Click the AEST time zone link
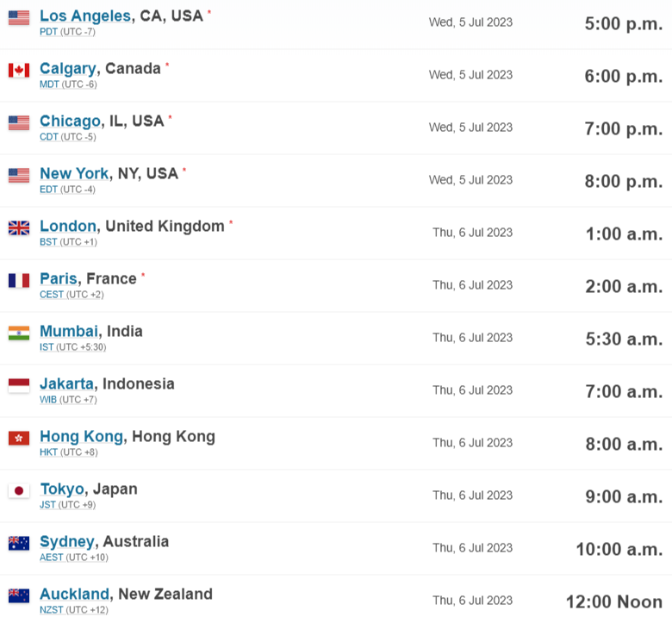The height and width of the screenshot is (623, 672). pos(52,558)
